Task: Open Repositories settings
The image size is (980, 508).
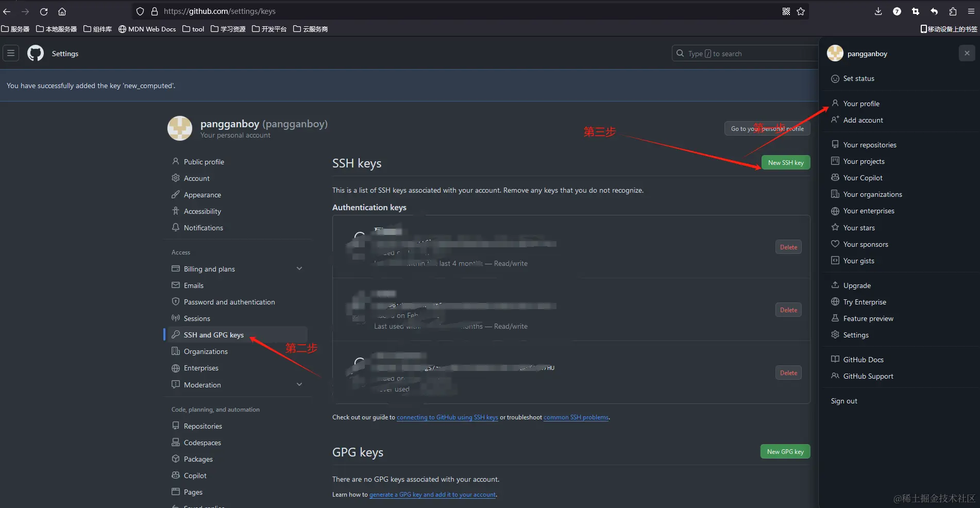Action: (203, 426)
